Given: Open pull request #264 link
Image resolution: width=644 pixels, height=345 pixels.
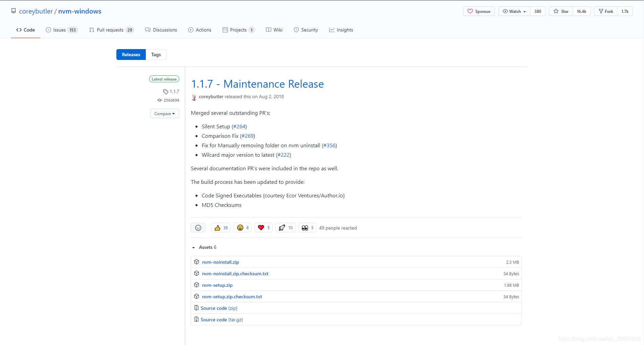Looking at the screenshot, I should tap(239, 126).
